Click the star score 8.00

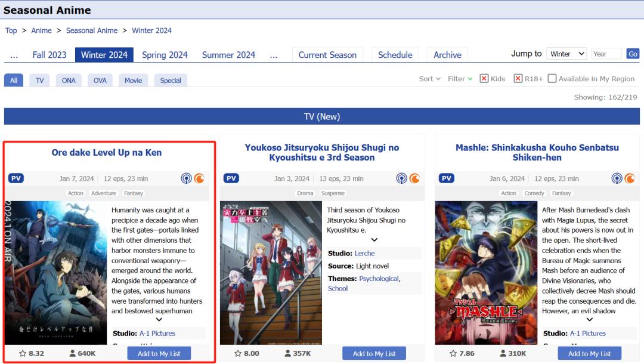(x=247, y=353)
